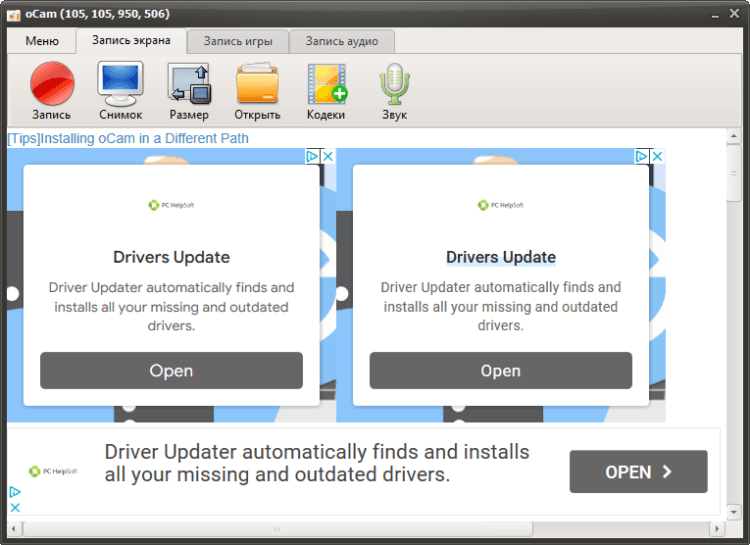Click the horizontal scrollbar right arrow

tap(717, 529)
